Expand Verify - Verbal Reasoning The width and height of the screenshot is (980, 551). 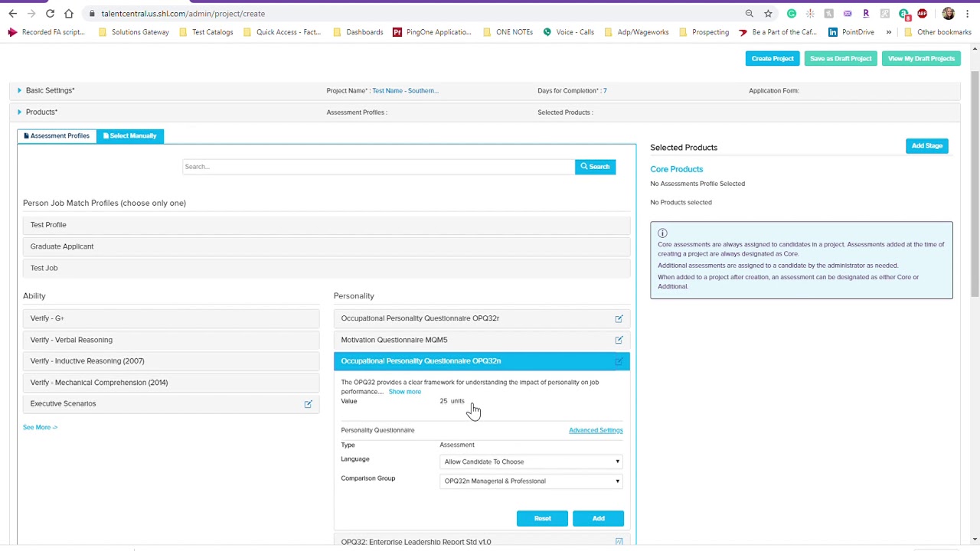coord(171,340)
